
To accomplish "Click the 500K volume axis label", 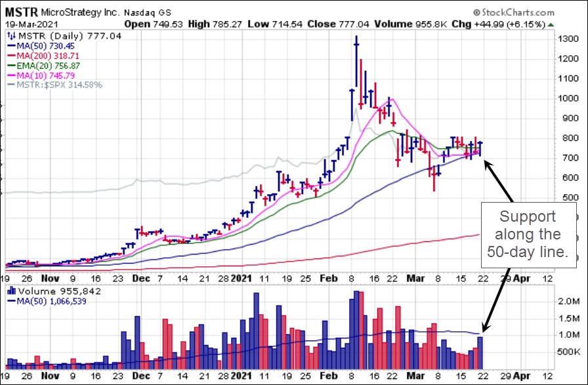I will coord(569,352).
